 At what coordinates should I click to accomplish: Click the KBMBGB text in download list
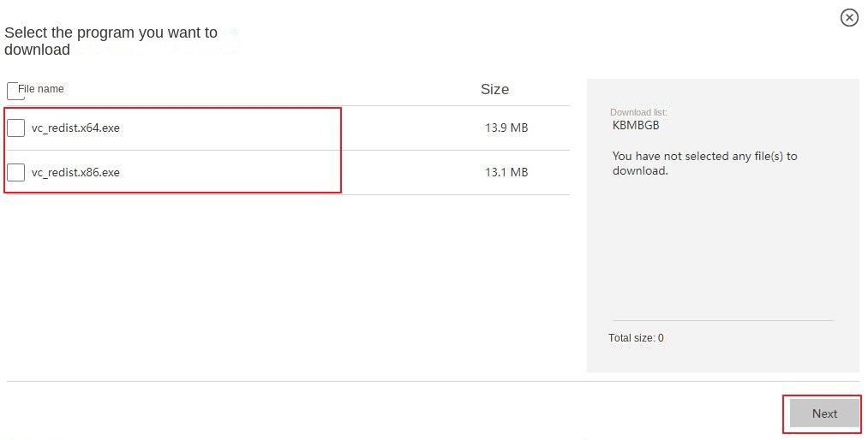[636, 125]
